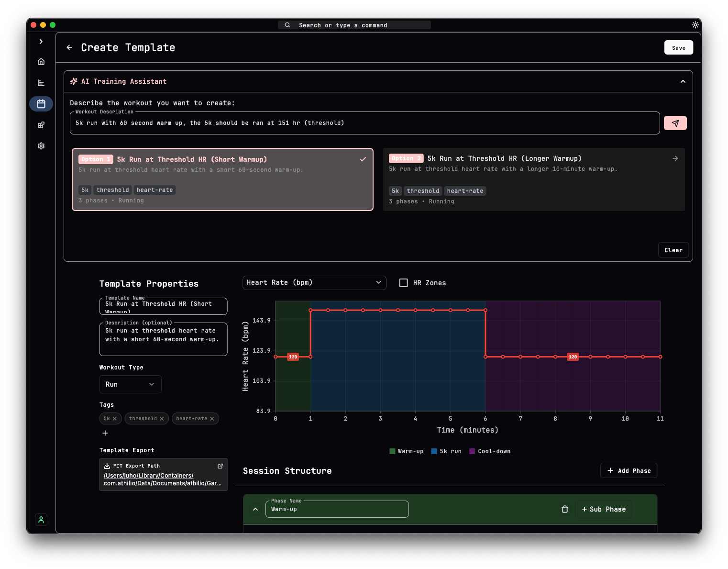
Task: Open the analytics chart icon in sidebar
Action: click(41, 82)
